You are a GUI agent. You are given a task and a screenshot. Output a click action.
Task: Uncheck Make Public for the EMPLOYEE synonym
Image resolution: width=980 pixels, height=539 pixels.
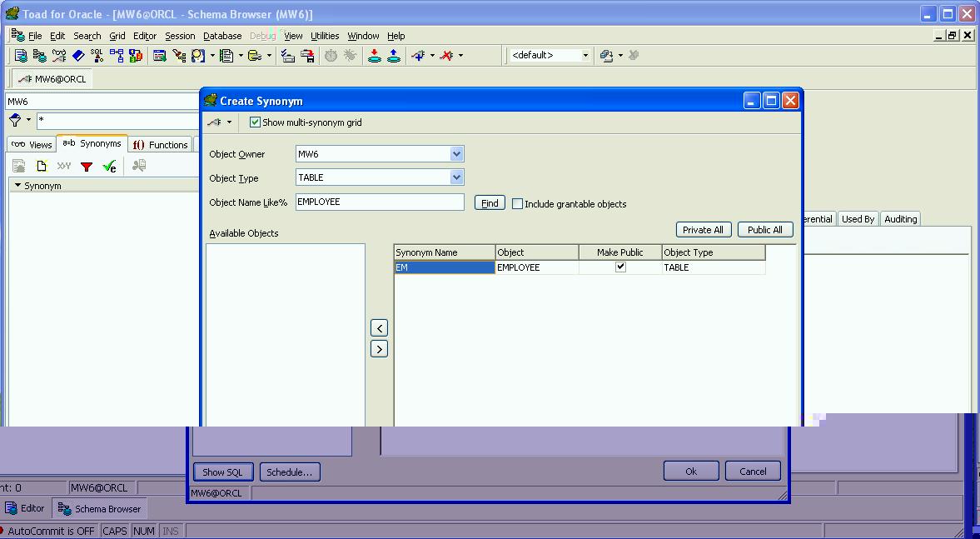619,267
